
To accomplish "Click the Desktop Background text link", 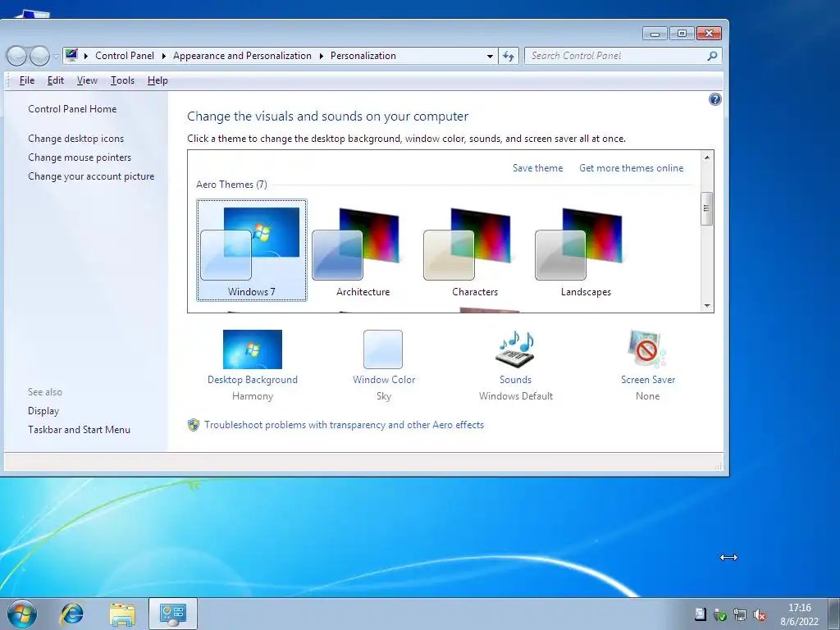I will click(253, 379).
